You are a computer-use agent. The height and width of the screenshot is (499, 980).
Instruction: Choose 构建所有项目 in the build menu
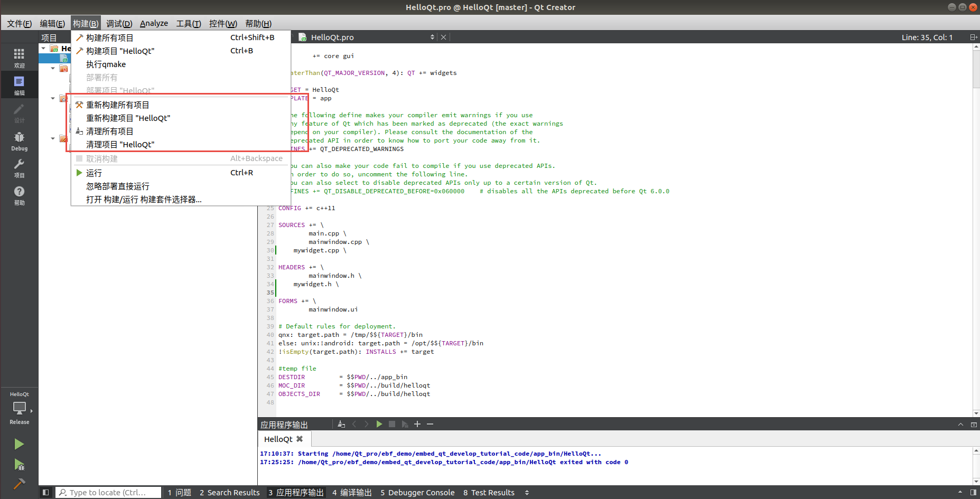(x=181, y=37)
